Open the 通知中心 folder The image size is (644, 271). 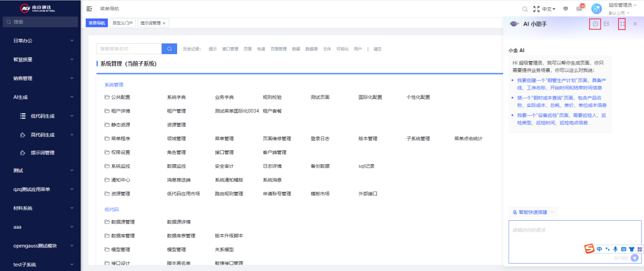click(x=117, y=180)
